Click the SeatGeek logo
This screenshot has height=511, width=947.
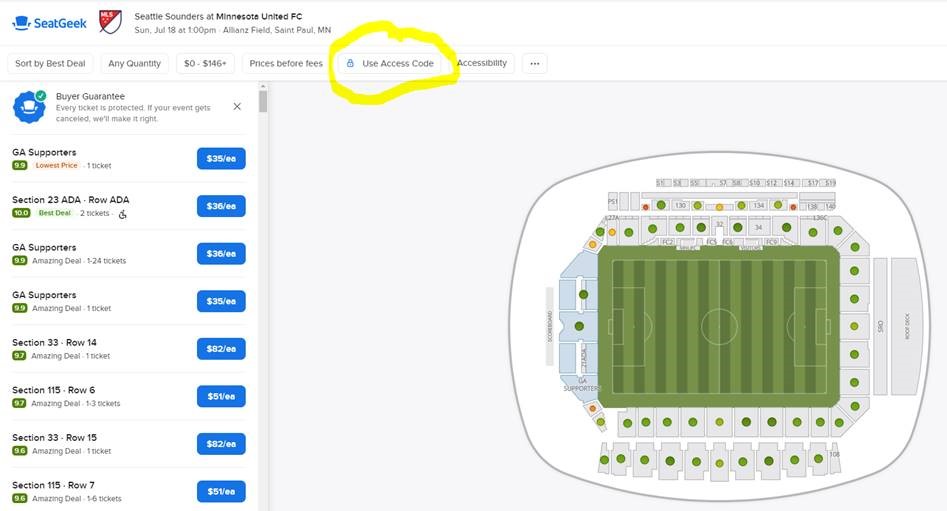(x=50, y=24)
